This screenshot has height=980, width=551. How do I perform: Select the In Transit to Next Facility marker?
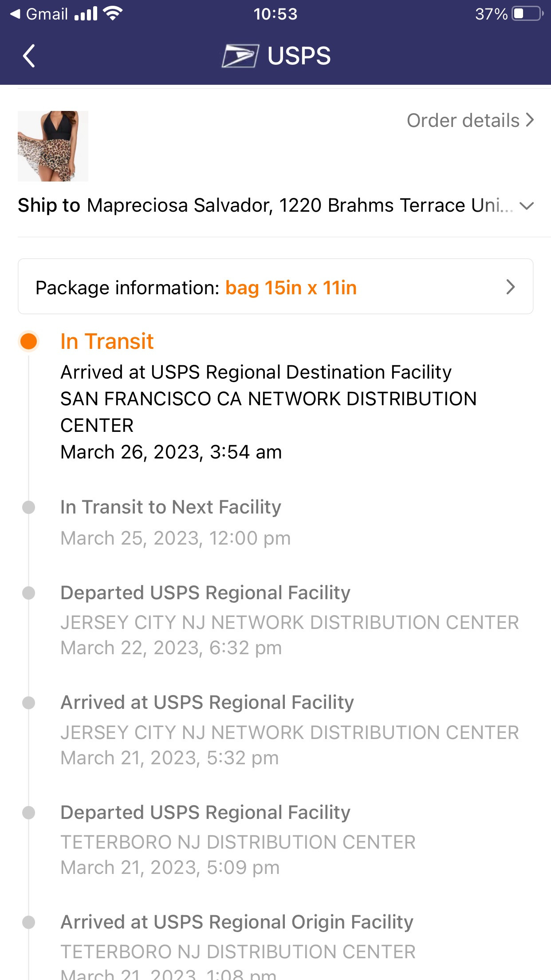(29, 507)
